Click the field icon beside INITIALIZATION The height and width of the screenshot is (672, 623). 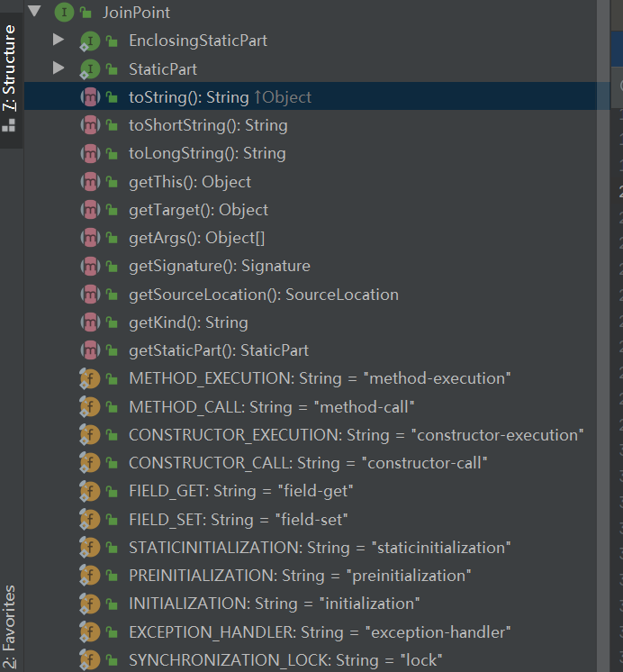[90, 604]
